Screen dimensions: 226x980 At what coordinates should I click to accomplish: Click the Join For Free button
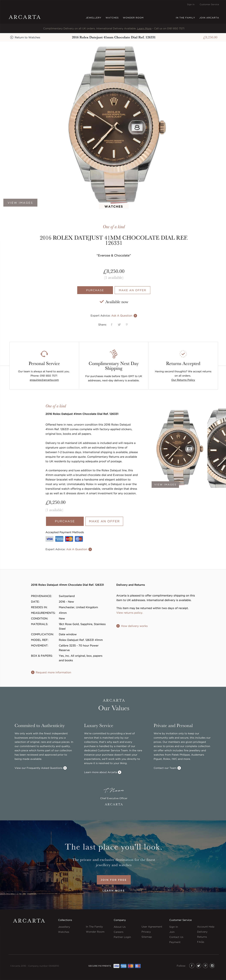click(x=114, y=880)
